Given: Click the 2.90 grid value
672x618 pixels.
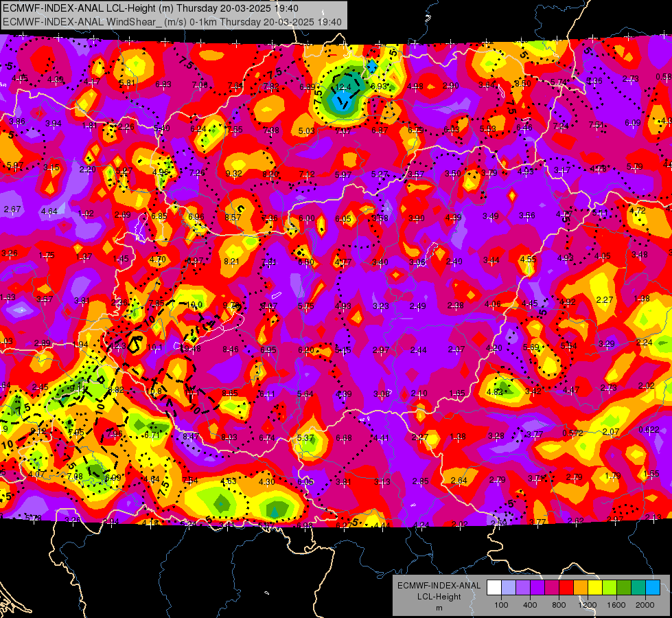Looking at the screenshot, I should 451,87.
